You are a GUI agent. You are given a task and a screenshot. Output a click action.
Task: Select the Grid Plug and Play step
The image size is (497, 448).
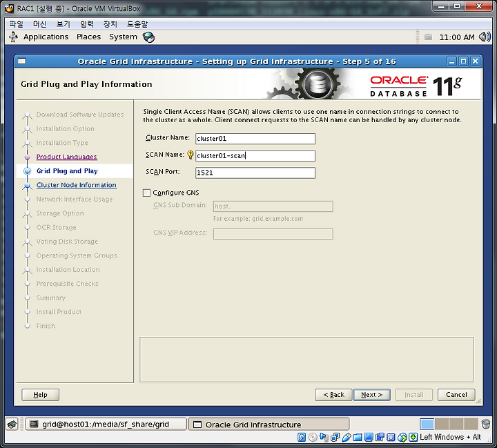tap(67, 171)
